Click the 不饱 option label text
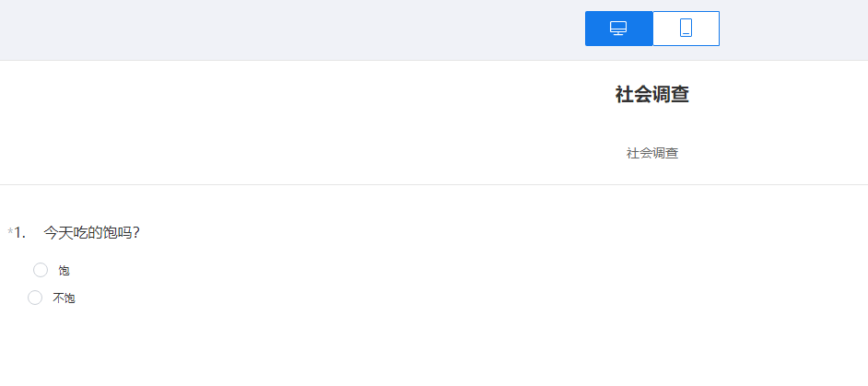This screenshot has height=386, width=868. (x=64, y=298)
